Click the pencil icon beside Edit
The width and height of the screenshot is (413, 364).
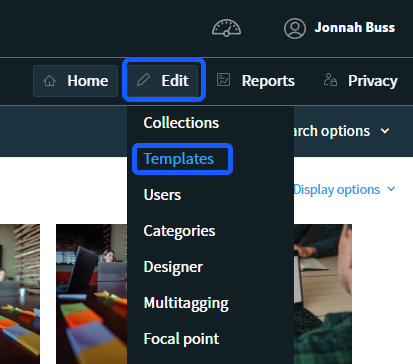(144, 80)
